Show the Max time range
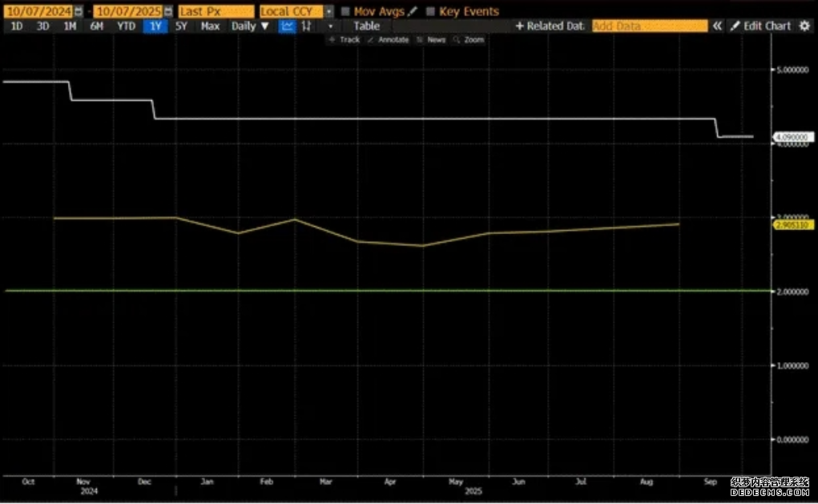The height and width of the screenshot is (504, 818). [x=210, y=26]
